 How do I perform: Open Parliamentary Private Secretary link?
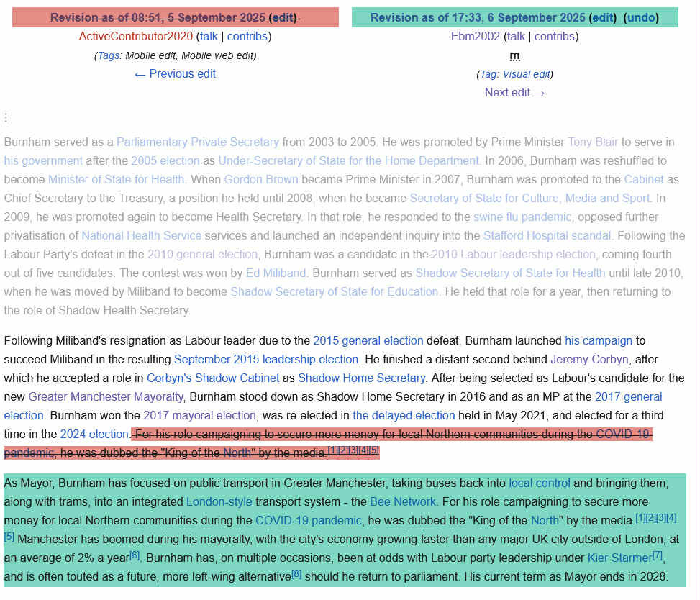point(198,142)
